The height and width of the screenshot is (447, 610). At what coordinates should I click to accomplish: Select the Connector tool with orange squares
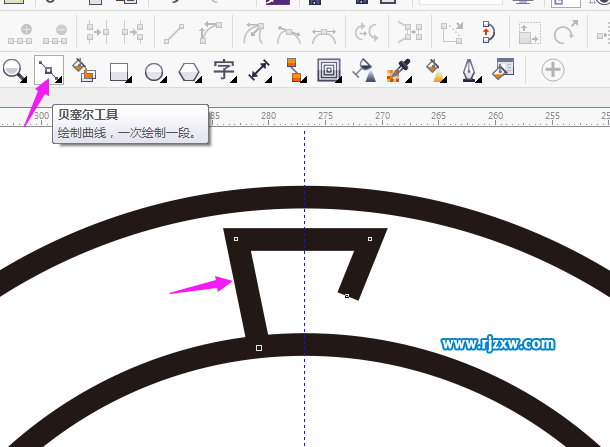coord(295,70)
